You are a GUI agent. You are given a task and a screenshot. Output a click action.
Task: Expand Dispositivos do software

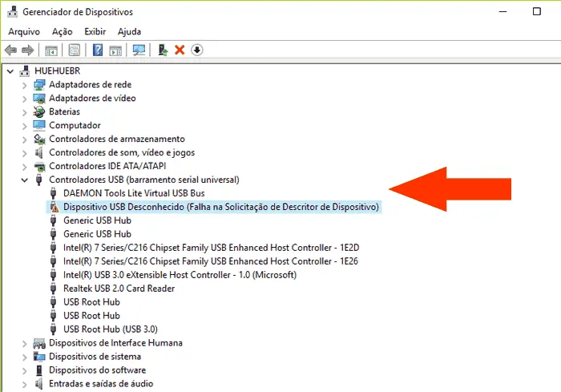(x=24, y=371)
